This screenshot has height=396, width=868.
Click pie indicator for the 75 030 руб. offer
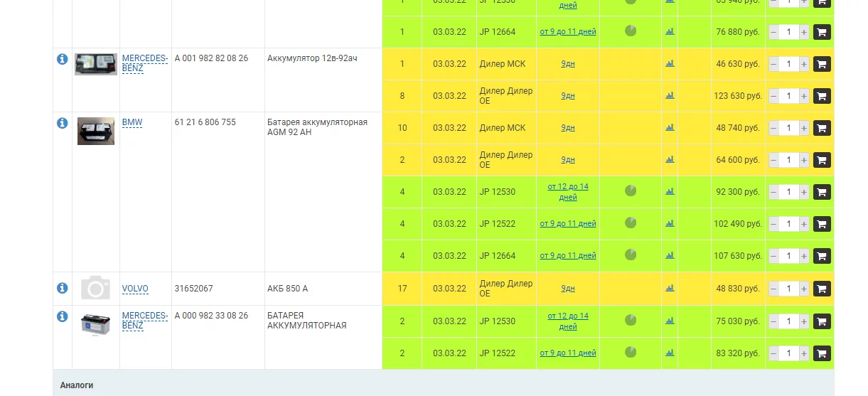631,320
